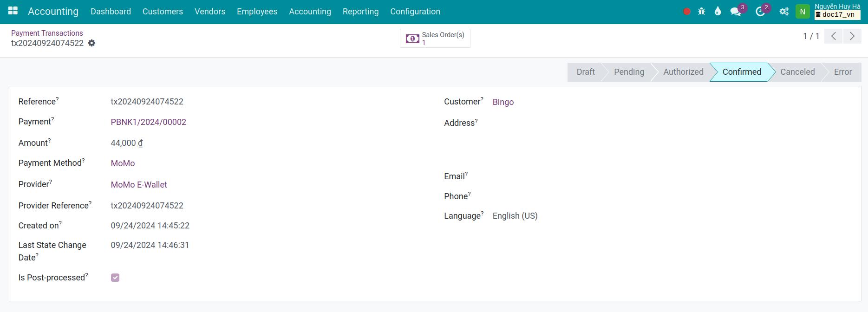Click the red recording dot icon

pos(687,12)
